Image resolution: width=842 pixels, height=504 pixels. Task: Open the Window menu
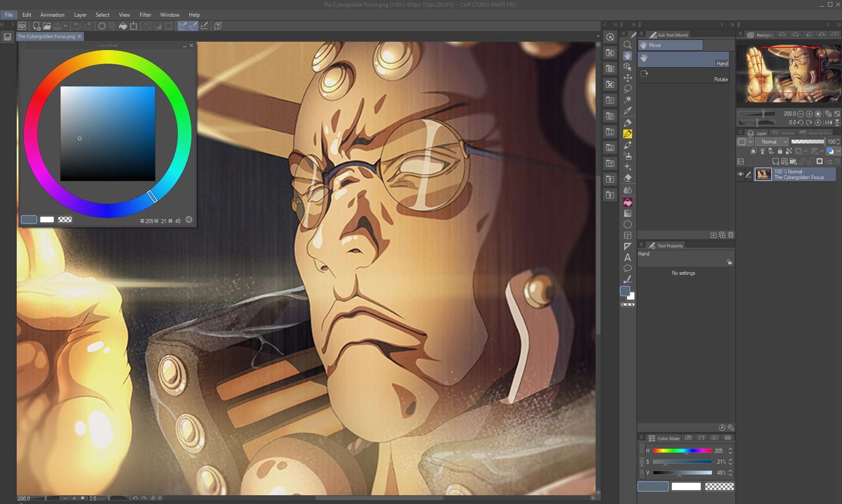click(x=170, y=14)
